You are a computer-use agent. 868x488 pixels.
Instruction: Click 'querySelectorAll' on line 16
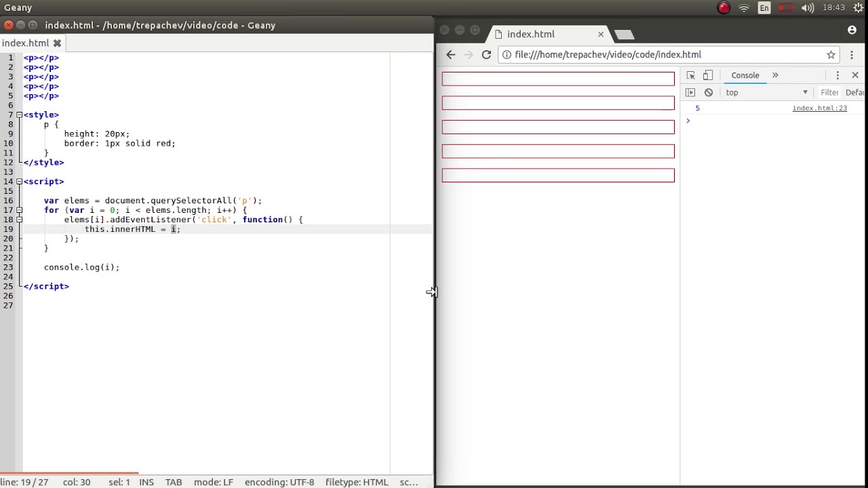[191, 201]
